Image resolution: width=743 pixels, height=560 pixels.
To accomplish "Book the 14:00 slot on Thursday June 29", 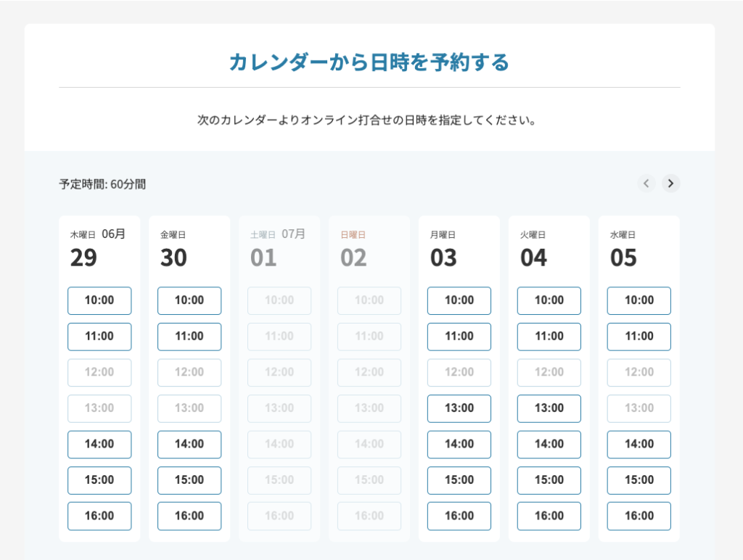I will 99,444.
